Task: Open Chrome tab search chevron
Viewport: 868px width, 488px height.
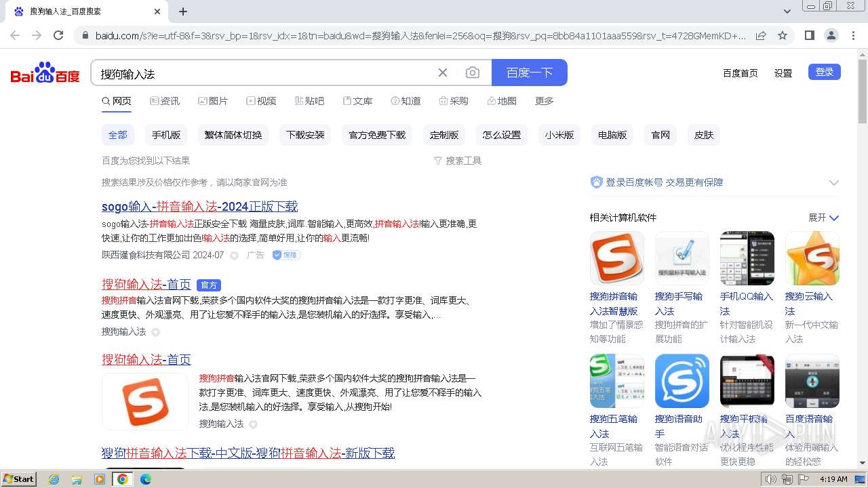Action: (787, 12)
